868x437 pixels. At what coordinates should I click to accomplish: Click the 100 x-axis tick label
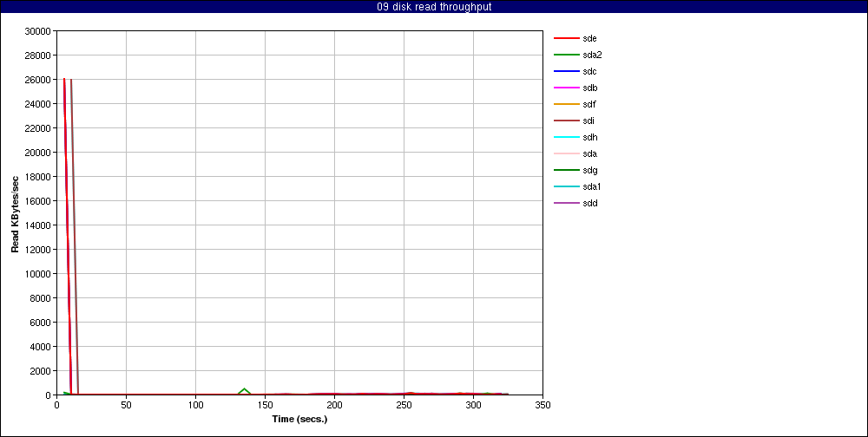pyautogui.click(x=195, y=405)
